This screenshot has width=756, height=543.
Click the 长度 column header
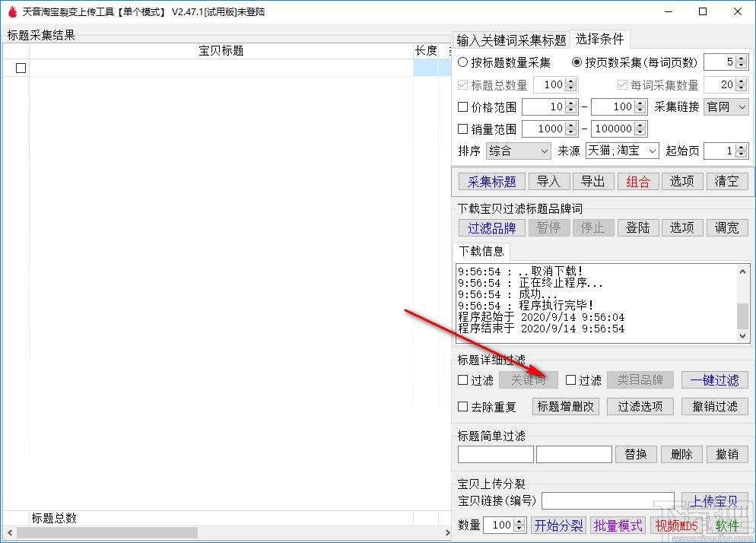[426, 51]
